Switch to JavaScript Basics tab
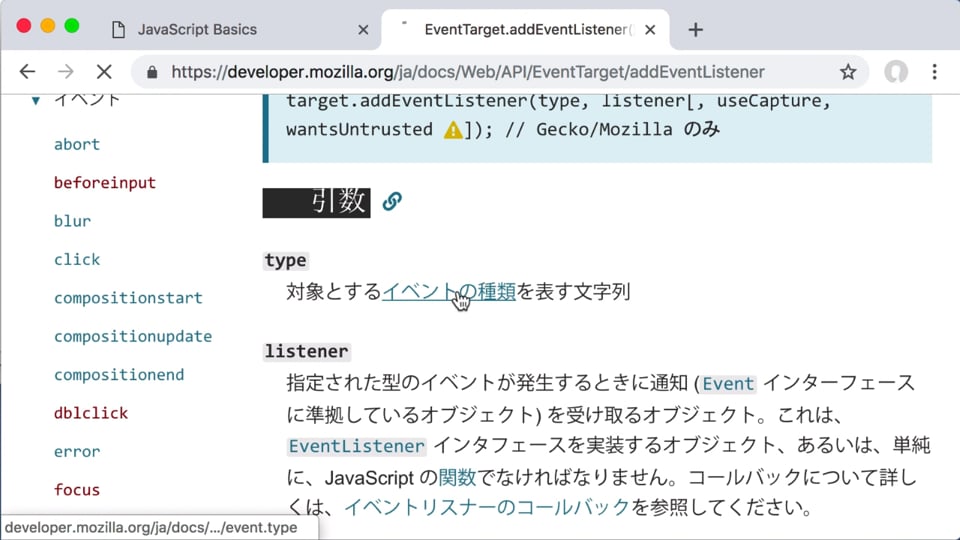The width and height of the screenshot is (960, 540). tap(197, 29)
